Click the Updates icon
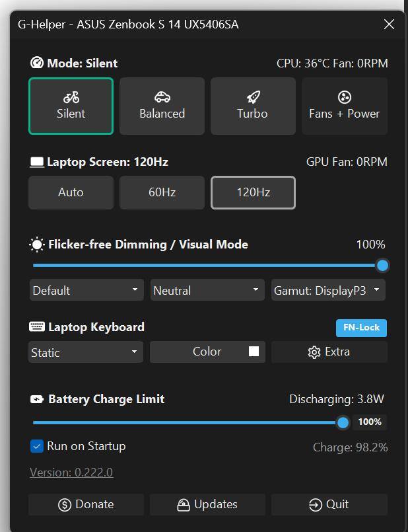 [x=184, y=505]
